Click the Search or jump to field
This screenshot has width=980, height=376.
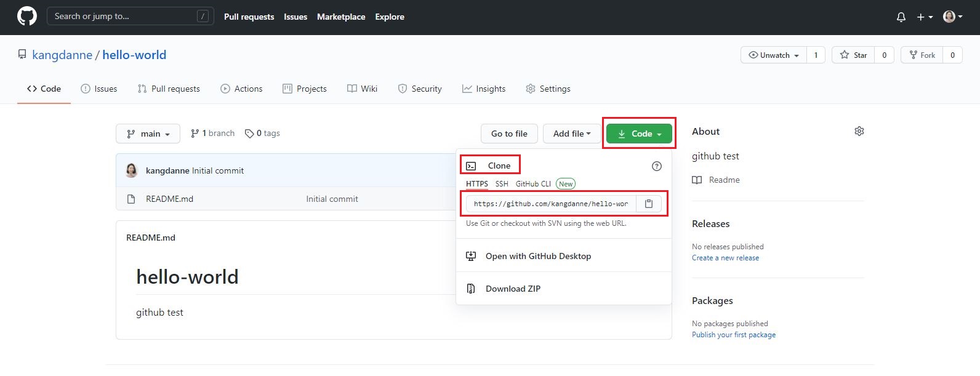click(131, 17)
